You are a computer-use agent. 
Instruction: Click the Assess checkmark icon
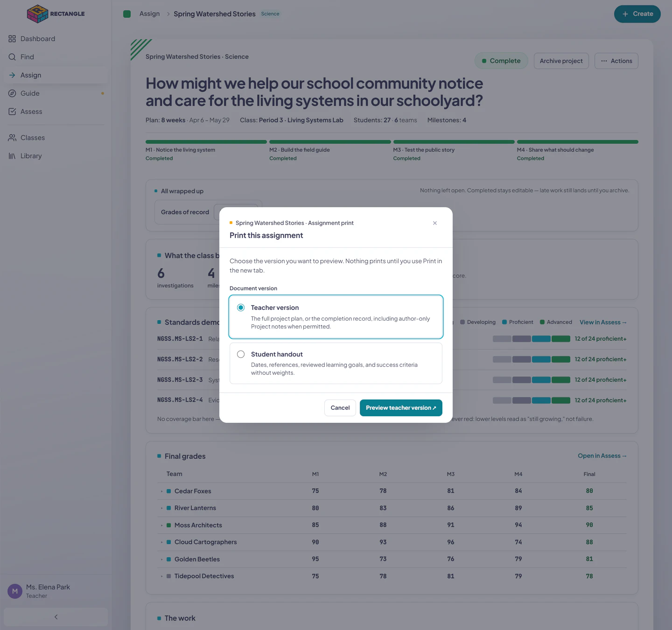tap(12, 112)
